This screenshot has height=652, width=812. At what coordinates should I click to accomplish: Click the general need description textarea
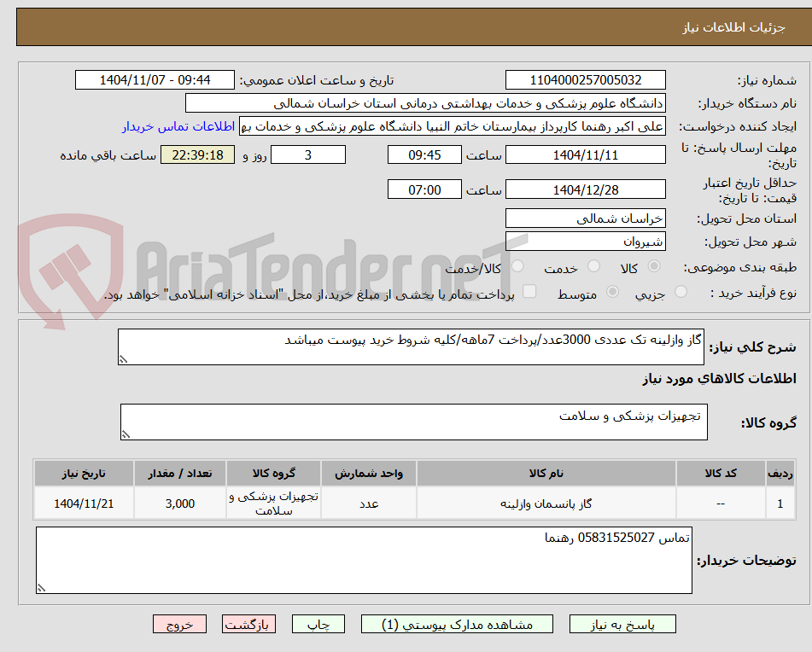coord(411,346)
